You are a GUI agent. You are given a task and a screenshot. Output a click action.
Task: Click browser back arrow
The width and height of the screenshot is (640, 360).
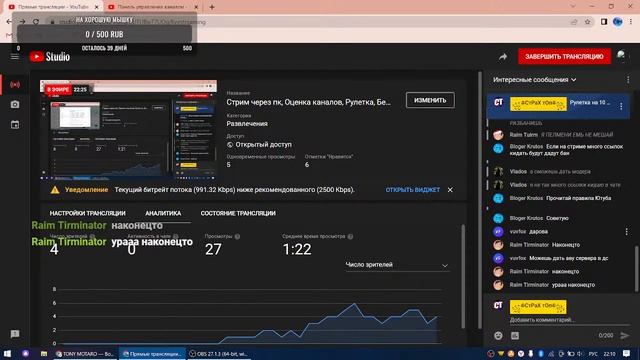click(9, 22)
